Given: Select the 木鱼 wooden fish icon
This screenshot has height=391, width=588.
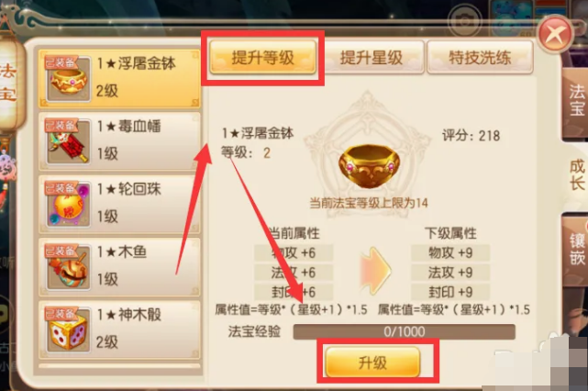Looking at the screenshot, I should (x=68, y=267).
